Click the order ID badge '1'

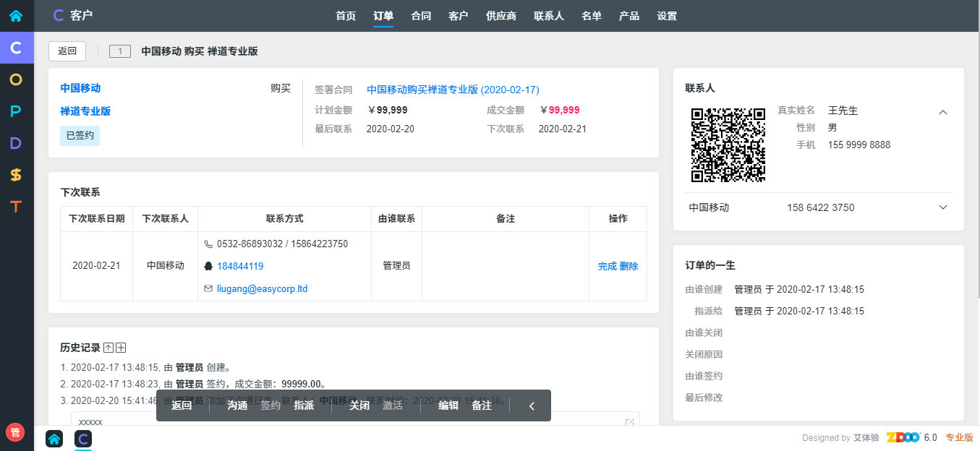pos(120,51)
